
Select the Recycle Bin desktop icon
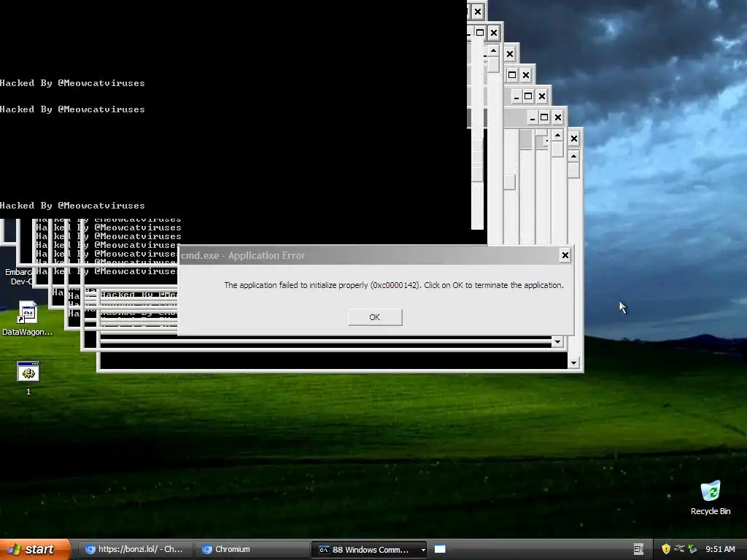point(711,497)
